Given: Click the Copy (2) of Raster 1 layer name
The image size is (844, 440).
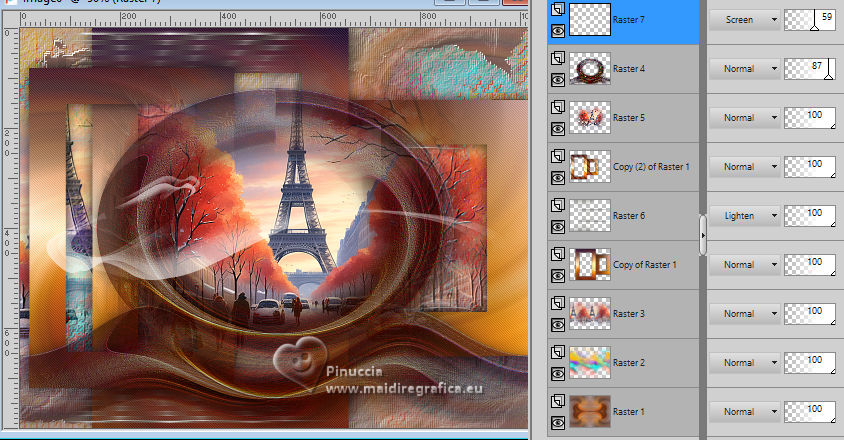Looking at the screenshot, I should (x=651, y=167).
